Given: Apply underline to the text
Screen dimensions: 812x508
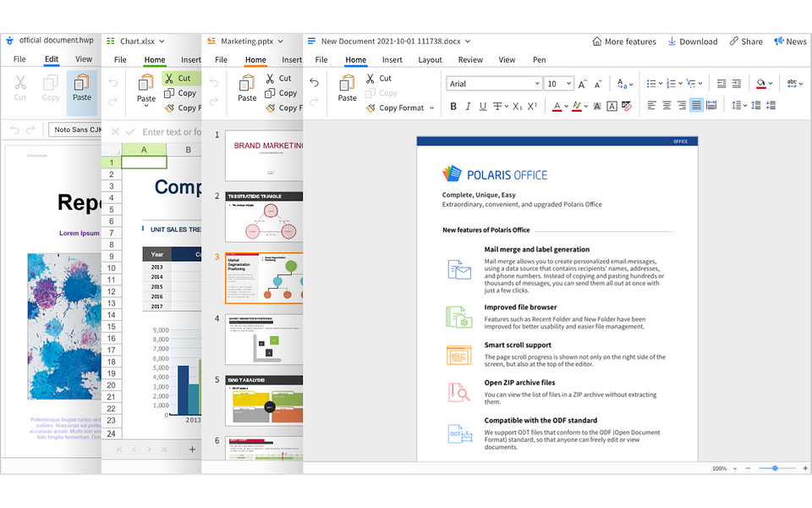Looking at the screenshot, I should (481, 105).
